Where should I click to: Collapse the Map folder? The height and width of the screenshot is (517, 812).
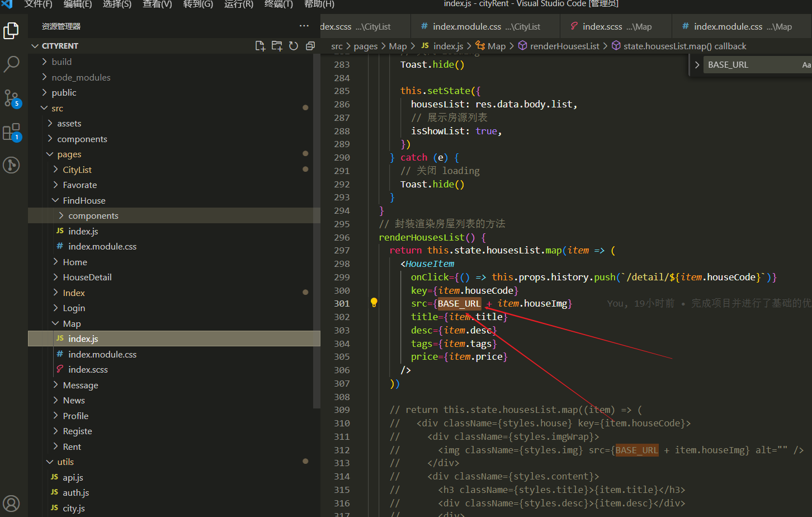[174, 323]
